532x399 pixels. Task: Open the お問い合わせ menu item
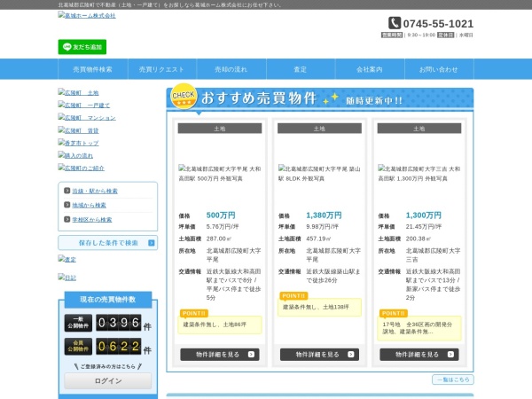click(x=439, y=69)
